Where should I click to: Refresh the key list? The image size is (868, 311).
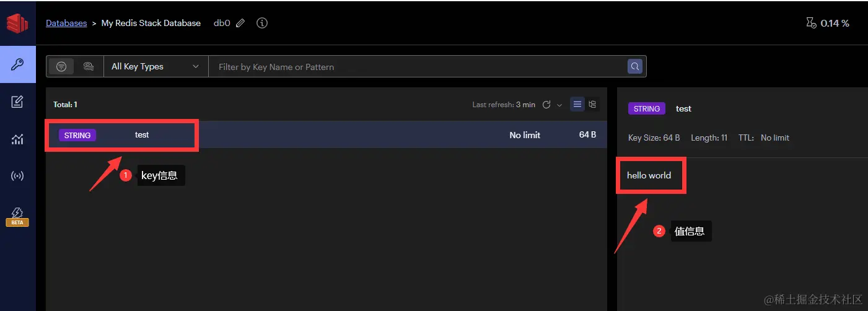tap(546, 105)
